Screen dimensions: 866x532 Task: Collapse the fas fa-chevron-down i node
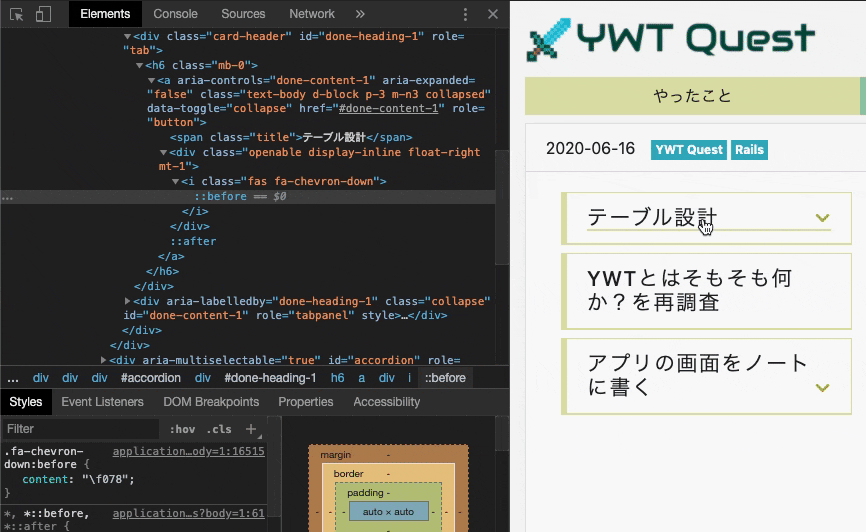click(x=175, y=181)
